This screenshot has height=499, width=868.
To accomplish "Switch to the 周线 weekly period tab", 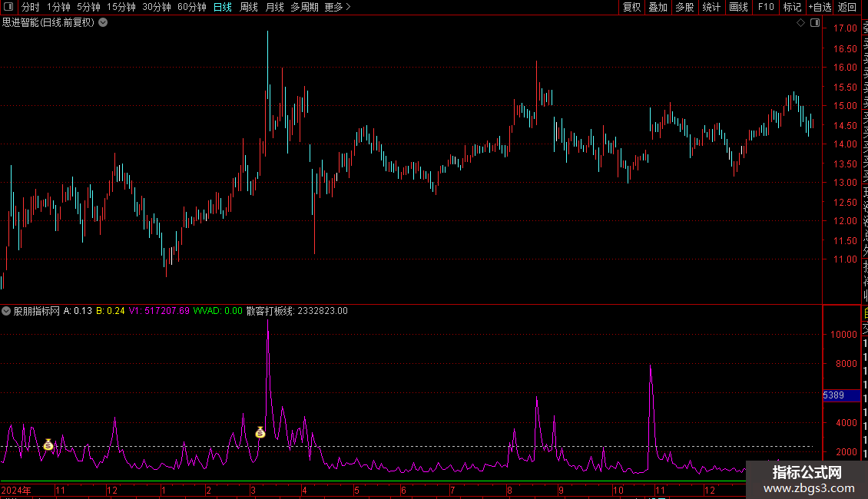I will 249,7.
